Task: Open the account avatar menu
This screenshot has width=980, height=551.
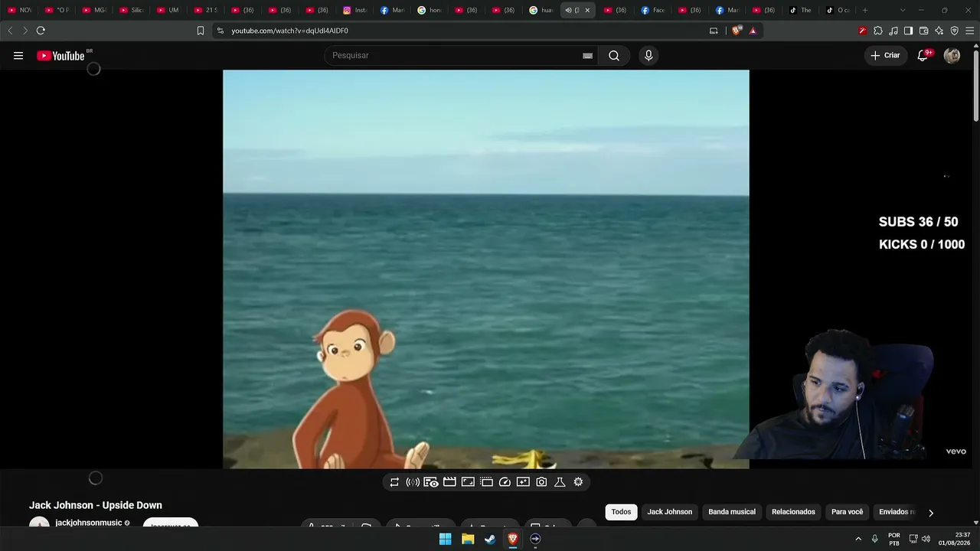Action: 952,55
